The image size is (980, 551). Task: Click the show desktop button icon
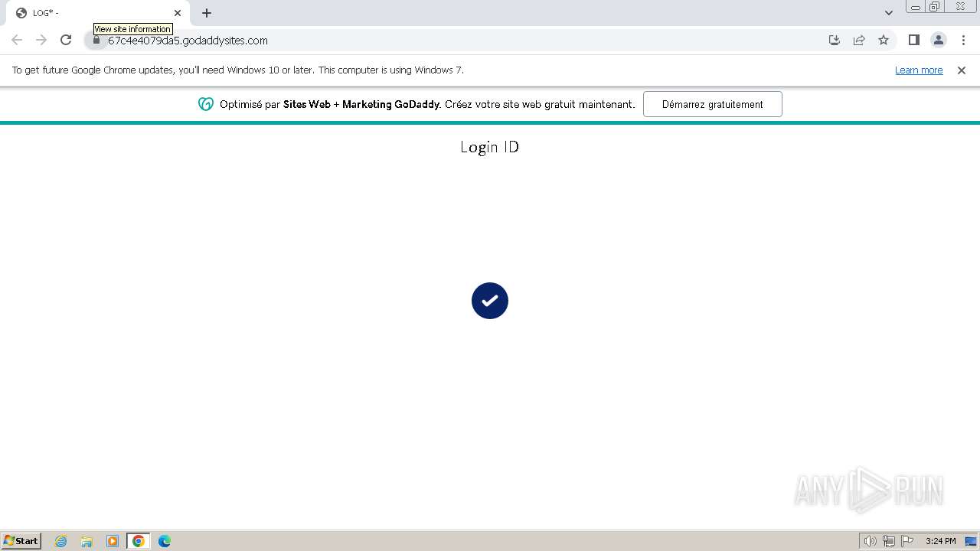(971, 541)
